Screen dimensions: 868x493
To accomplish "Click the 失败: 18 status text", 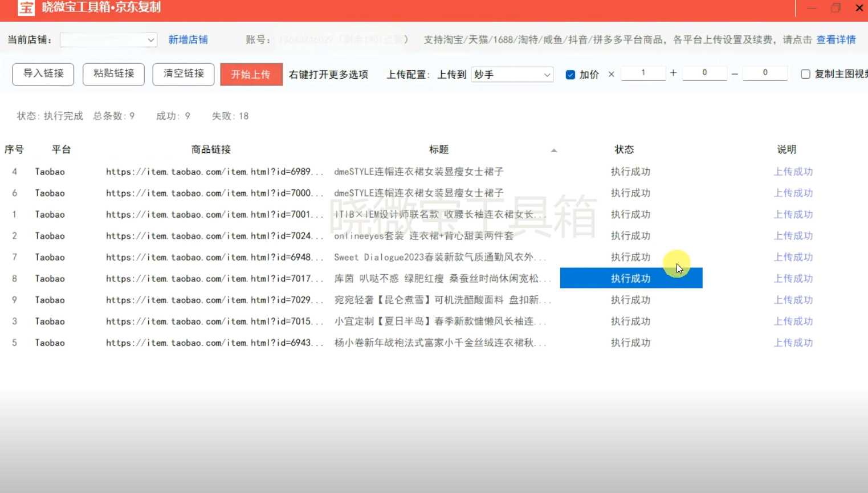I will pos(230,116).
